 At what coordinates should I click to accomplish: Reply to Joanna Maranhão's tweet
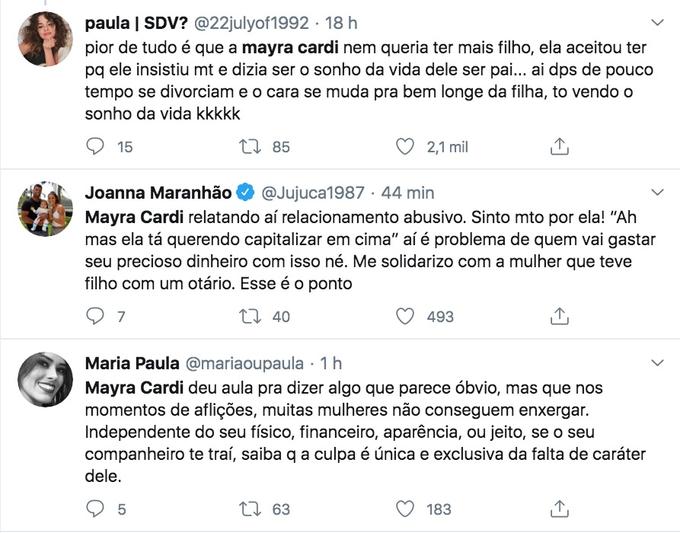click(x=96, y=317)
